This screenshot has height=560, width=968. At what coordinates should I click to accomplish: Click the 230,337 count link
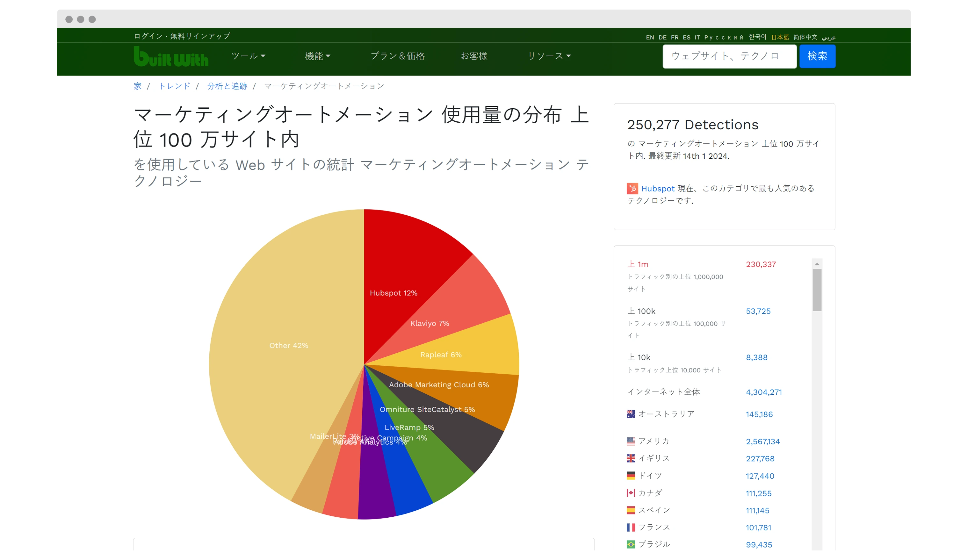(x=761, y=264)
